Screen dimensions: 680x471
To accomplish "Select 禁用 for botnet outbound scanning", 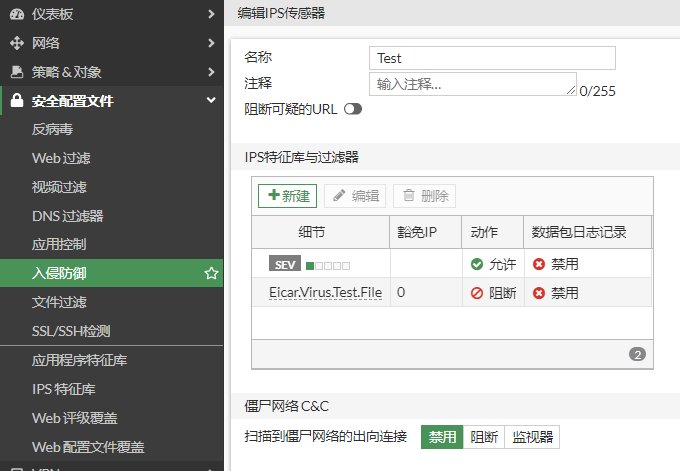I will pyautogui.click(x=442, y=437).
